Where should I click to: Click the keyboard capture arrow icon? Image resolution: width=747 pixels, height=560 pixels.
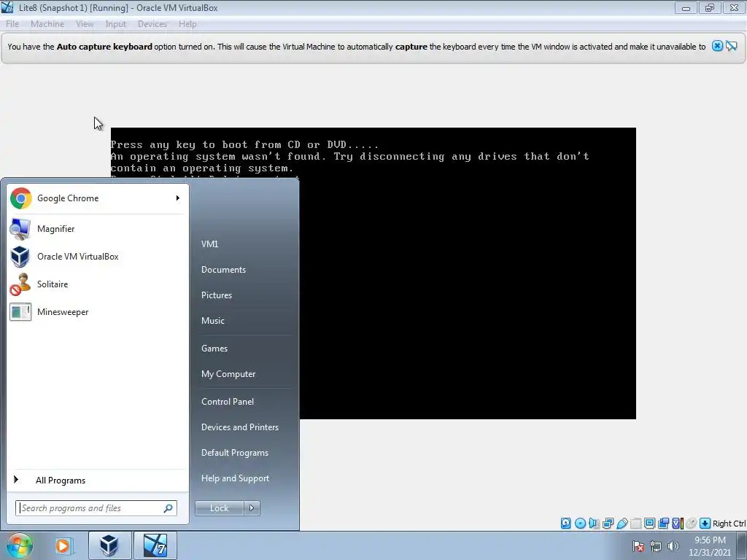pyautogui.click(x=705, y=524)
